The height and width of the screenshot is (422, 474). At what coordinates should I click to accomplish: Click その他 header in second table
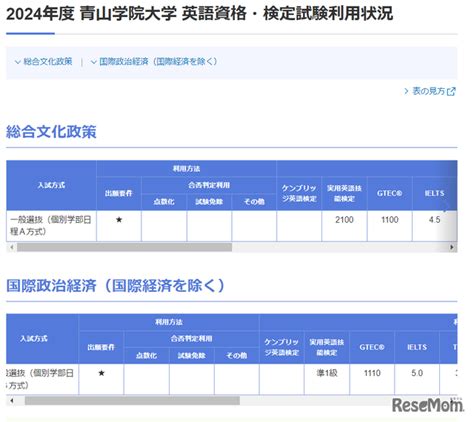click(237, 355)
